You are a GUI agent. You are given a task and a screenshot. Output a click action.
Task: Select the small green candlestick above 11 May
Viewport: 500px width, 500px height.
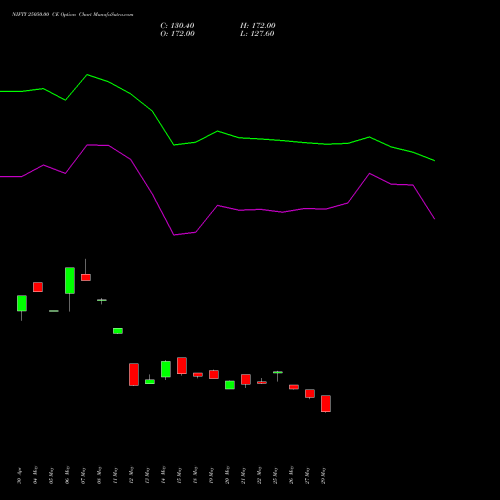(x=118, y=331)
